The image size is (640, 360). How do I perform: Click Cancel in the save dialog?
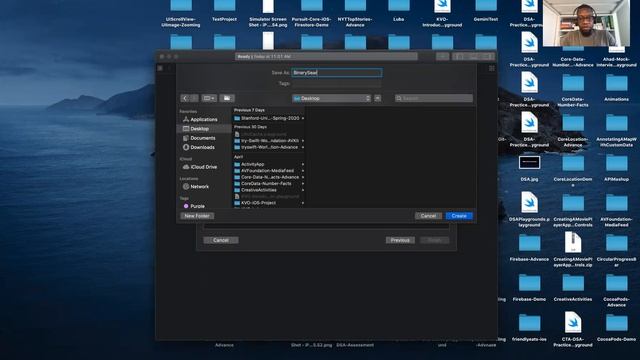click(x=428, y=216)
